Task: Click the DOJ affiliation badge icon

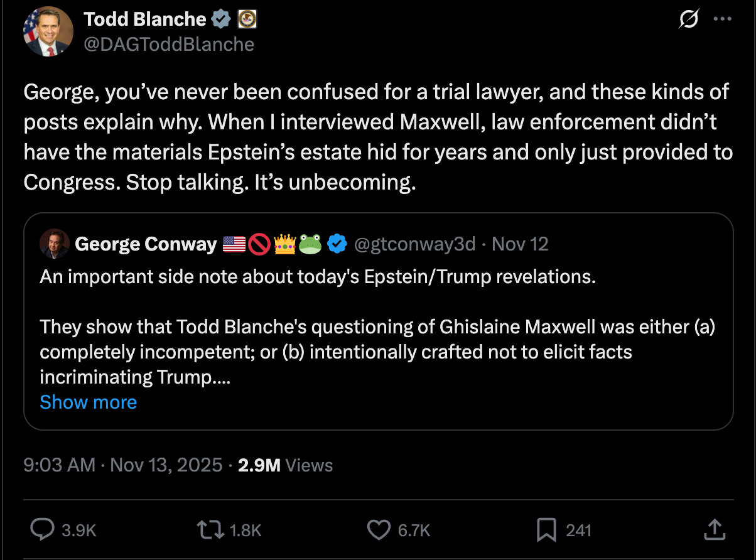Action: 247,19
